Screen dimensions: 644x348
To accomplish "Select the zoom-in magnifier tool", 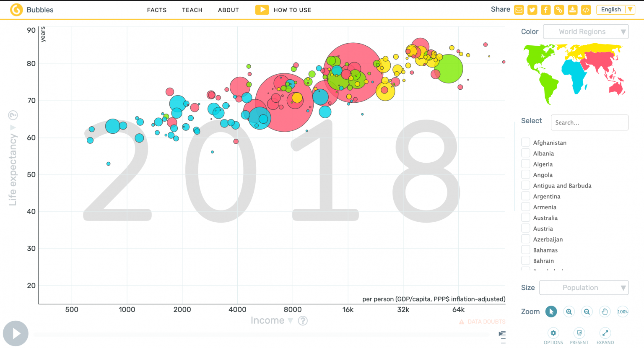I will click(x=569, y=312).
